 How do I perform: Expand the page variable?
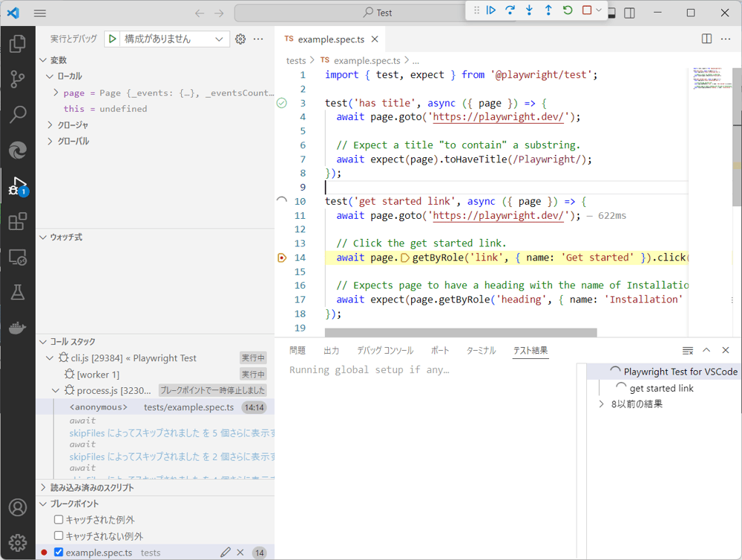56,93
